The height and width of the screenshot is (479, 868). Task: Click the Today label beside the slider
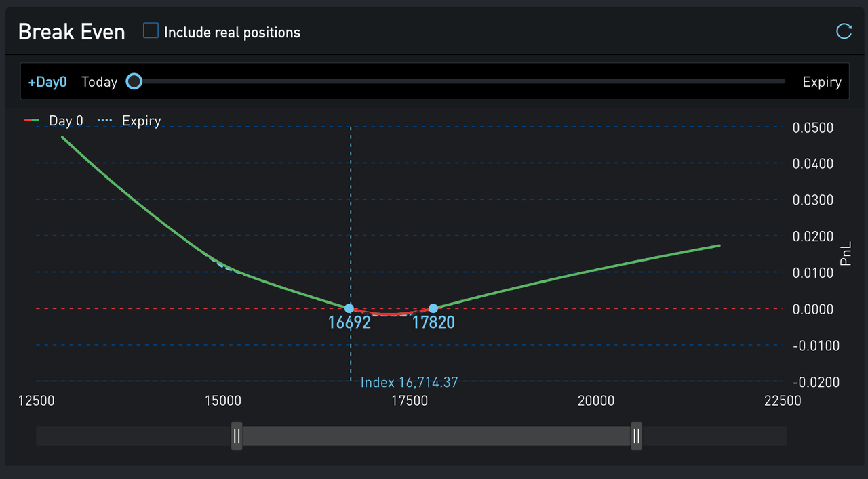[99, 82]
